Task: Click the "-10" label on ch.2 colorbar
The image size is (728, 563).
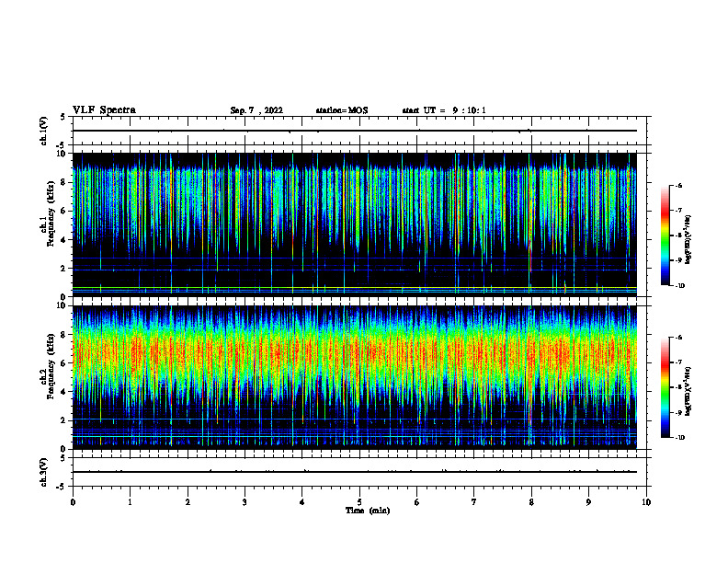Action: point(679,438)
